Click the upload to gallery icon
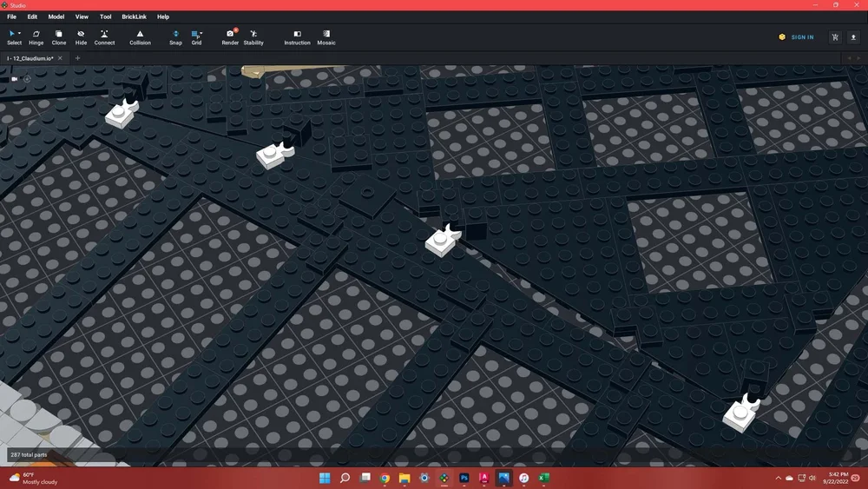 click(x=853, y=37)
